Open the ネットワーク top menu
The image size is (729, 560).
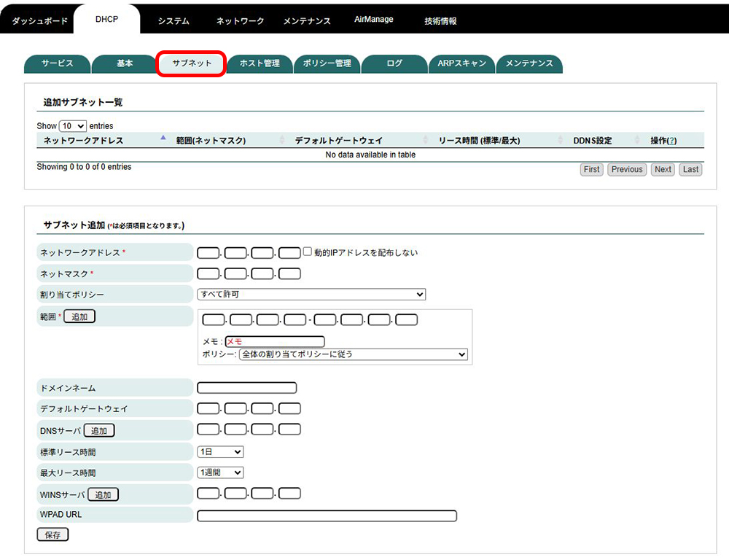coord(240,21)
